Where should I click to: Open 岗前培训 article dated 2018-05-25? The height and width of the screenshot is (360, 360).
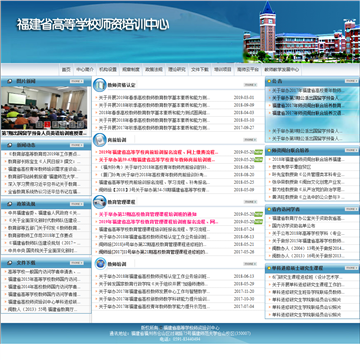155,182
